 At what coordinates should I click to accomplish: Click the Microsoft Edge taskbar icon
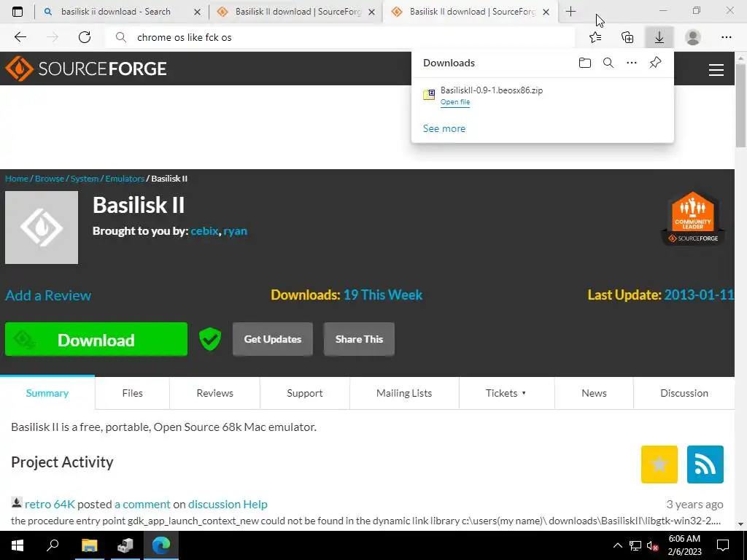(161, 545)
